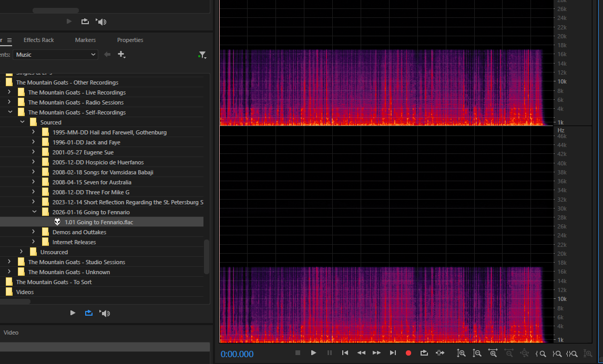
Task: Collapse the 2026-01-16 Going to Fennario folder
Action: pyautogui.click(x=34, y=212)
